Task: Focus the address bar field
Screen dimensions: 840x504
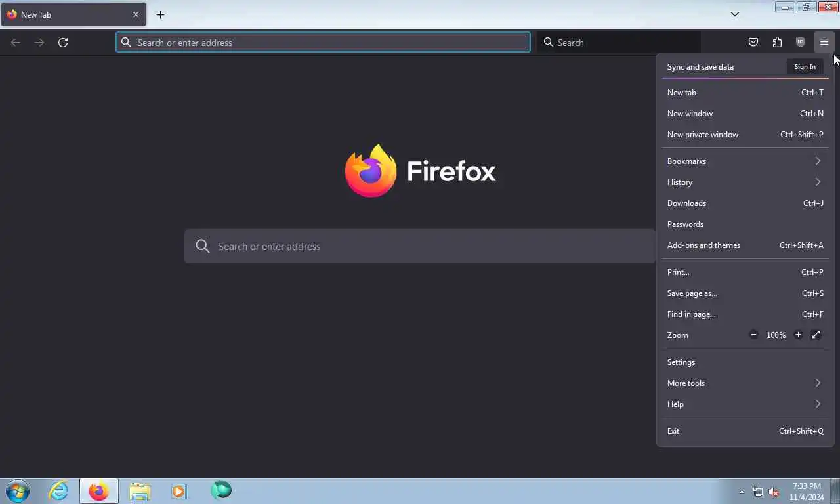Action: pyautogui.click(x=323, y=43)
